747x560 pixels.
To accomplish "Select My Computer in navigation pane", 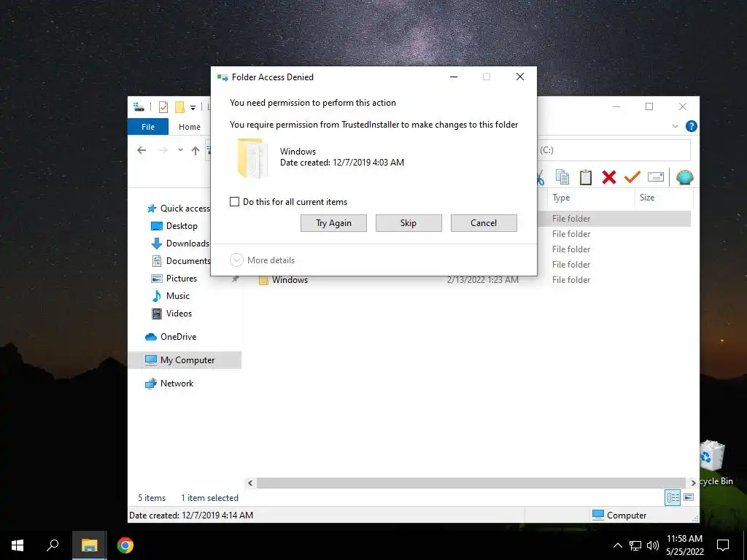I will (x=185, y=360).
